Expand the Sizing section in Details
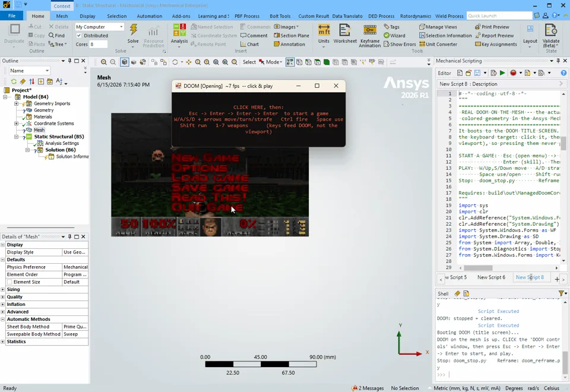Image resolution: width=570 pixels, height=392 pixels. 3,289
